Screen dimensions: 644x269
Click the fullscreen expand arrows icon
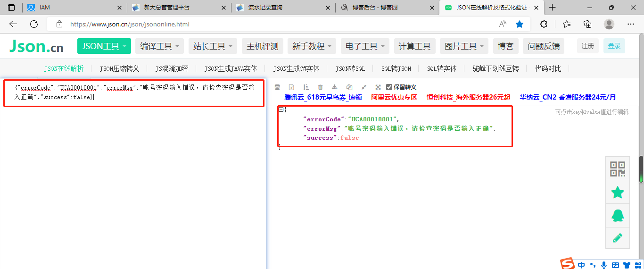[x=378, y=87]
